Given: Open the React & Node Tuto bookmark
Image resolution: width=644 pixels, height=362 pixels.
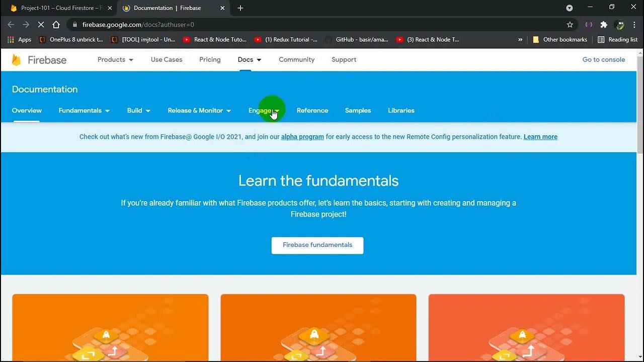Looking at the screenshot, I should (215, 40).
